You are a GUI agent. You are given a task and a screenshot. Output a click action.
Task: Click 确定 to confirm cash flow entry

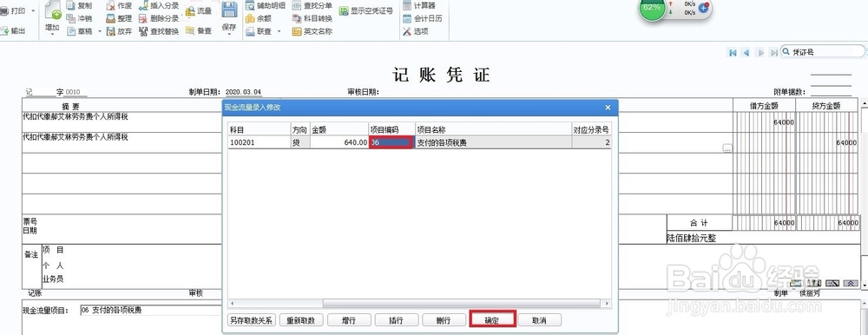pos(492,320)
